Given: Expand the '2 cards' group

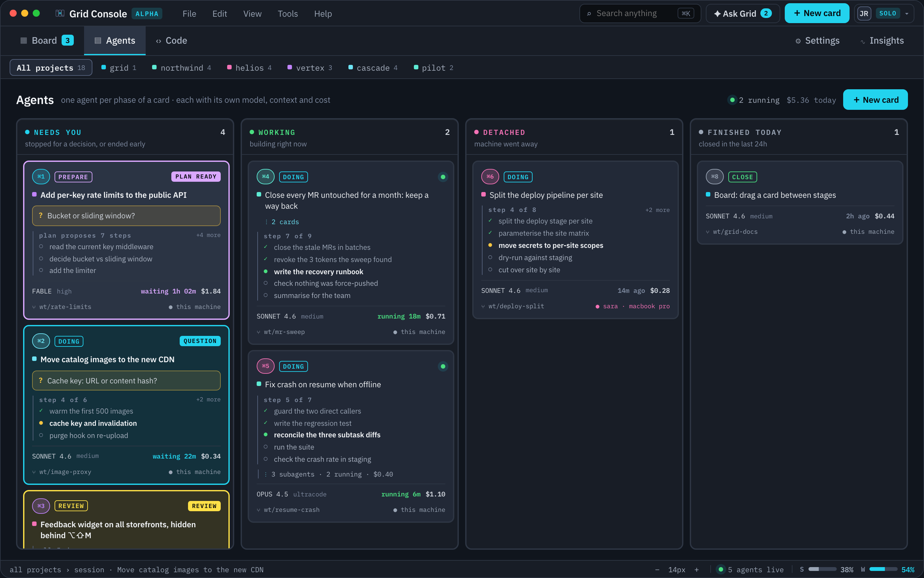Looking at the screenshot, I should click(x=282, y=222).
